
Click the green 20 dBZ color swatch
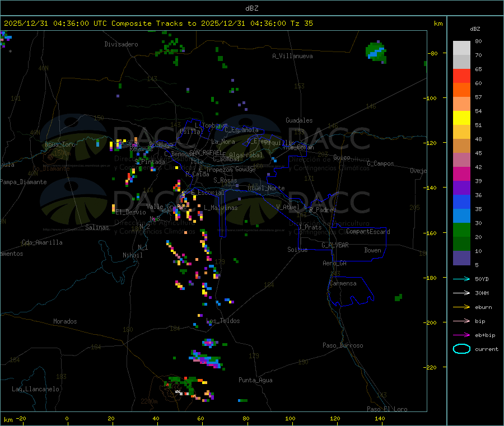[x=461, y=230]
